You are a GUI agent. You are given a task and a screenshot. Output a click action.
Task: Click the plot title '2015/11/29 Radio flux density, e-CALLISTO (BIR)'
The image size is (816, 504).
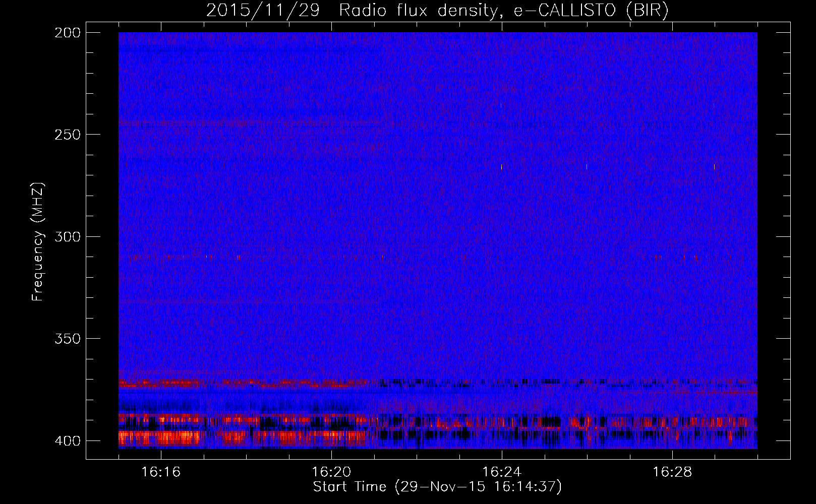coord(438,11)
